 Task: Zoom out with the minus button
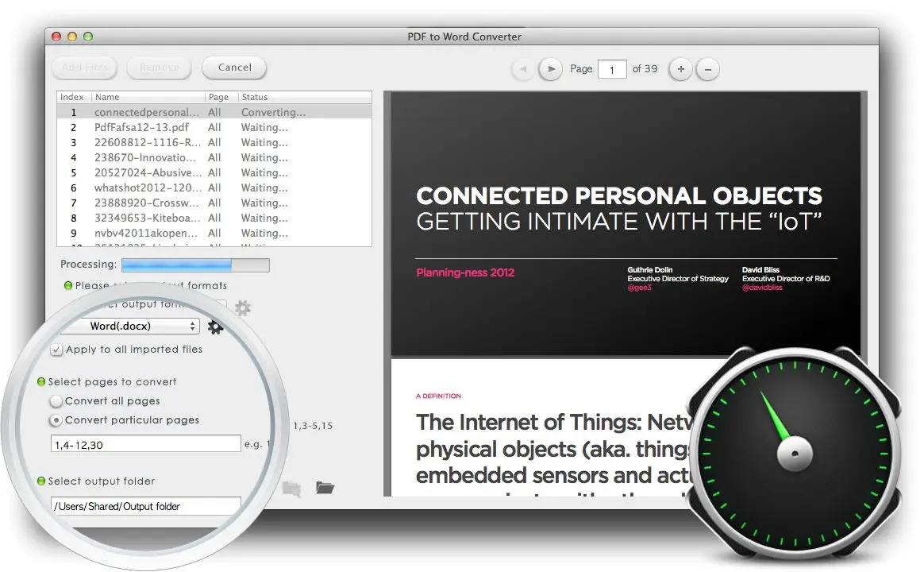(708, 69)
